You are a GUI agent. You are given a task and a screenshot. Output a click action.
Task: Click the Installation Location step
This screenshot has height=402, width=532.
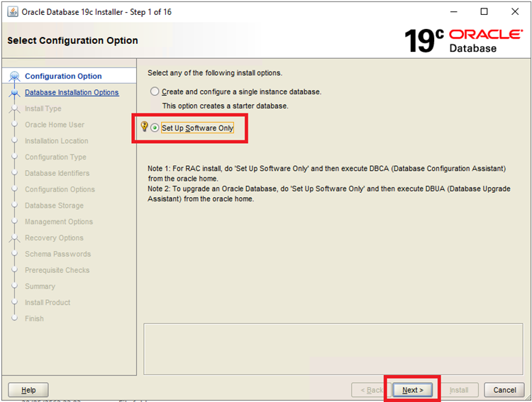tap(56, 141)
